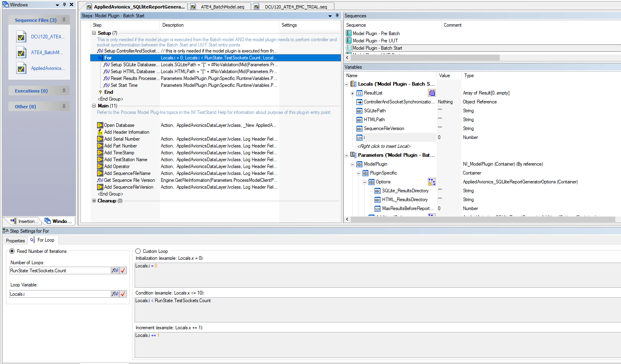
Task: Collapse Sequence Files section
Action: tap(64, 20)
